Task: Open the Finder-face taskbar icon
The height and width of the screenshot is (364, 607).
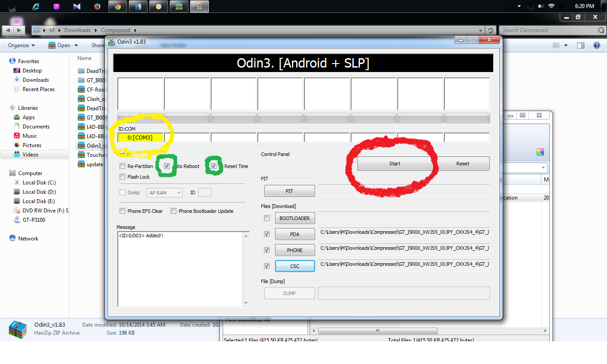Action: click(138, 6)
